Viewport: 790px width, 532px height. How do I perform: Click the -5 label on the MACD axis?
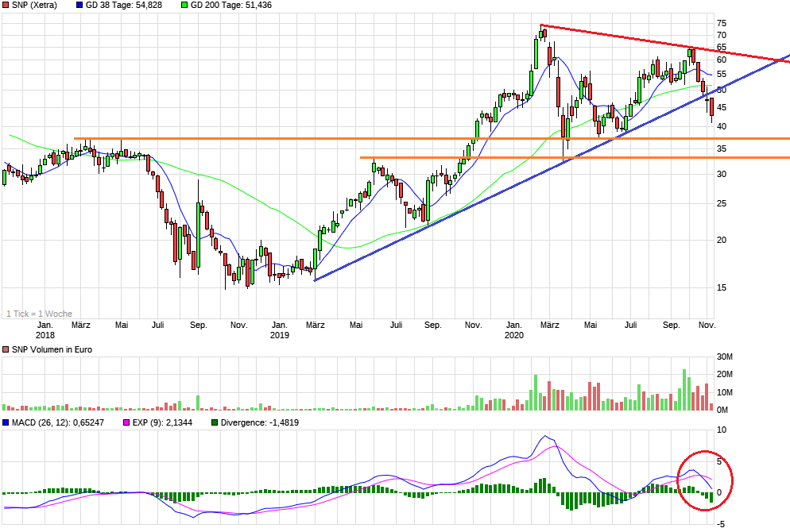(722, 524)
